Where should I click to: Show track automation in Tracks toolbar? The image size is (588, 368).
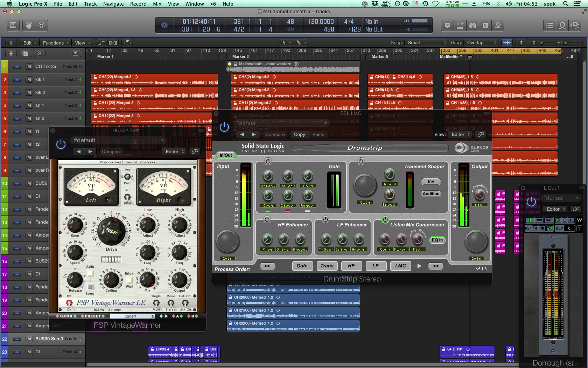pyautogui.click(x=101, y=43)
